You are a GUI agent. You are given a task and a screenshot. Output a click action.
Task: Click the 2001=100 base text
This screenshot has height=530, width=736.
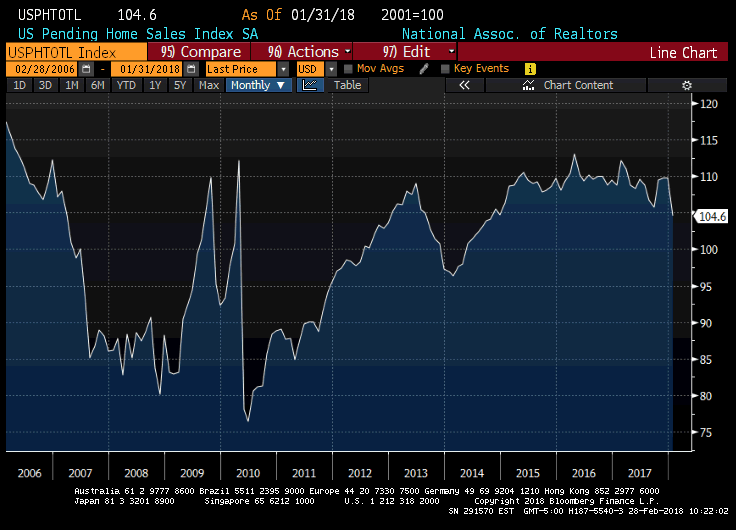(412, 15)
